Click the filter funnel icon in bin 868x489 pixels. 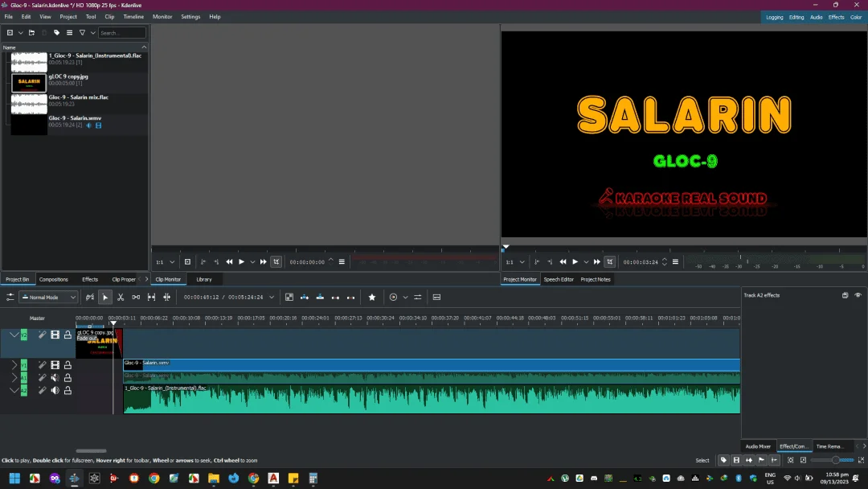pos(82,33)
